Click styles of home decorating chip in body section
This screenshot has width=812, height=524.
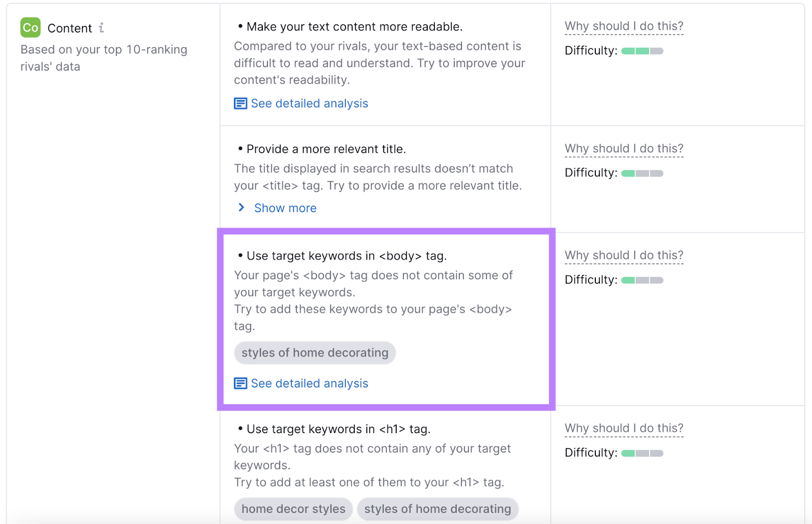click(315, 353)
